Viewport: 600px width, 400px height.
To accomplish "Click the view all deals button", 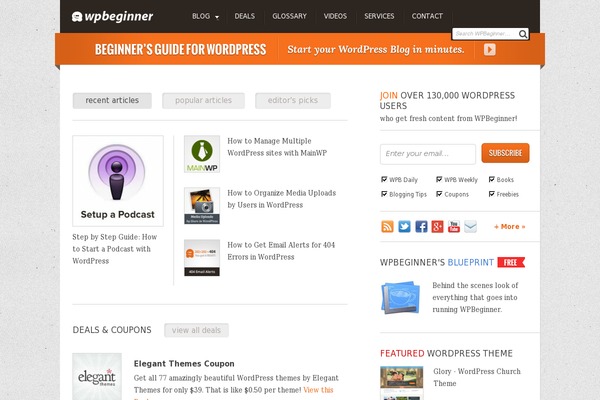I will pyautogui.click(x=196, y=330).
